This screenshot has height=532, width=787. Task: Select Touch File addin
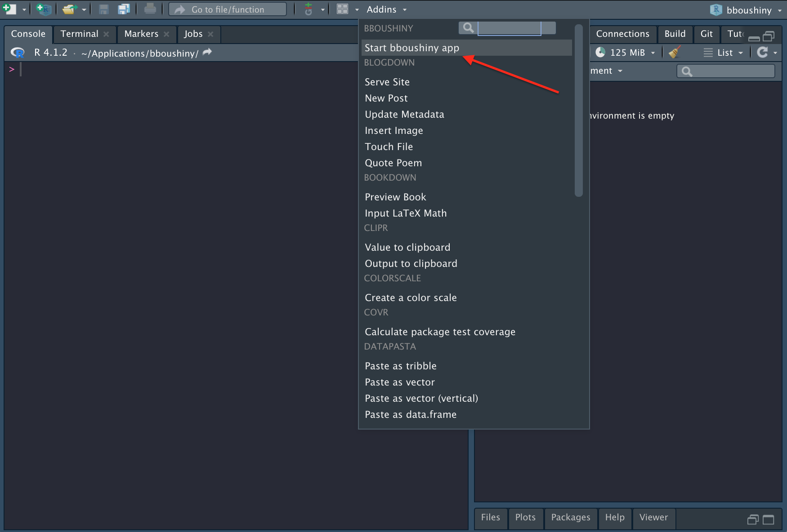click(x=466, y=146)
